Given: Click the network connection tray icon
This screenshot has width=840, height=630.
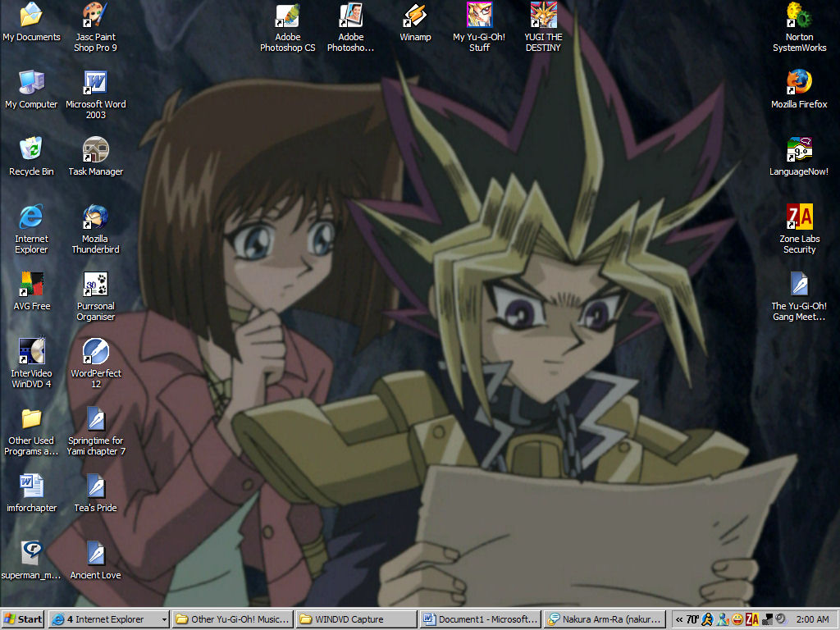Looking at the screenshot, I should pyautogui.click(x=767, y=620).
